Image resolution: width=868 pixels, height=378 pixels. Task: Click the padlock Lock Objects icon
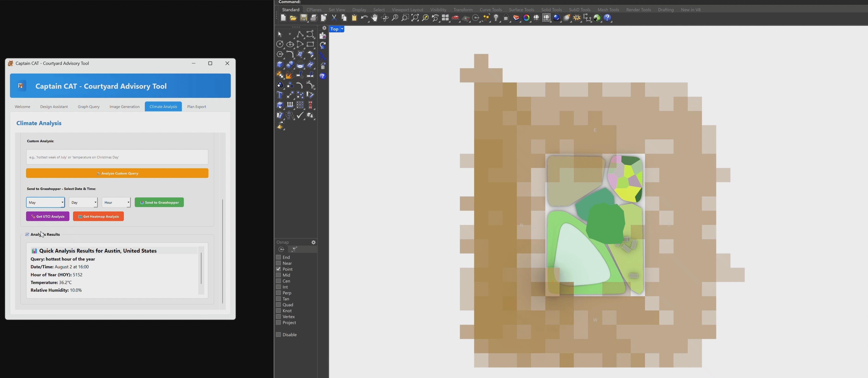pos(506,18)
